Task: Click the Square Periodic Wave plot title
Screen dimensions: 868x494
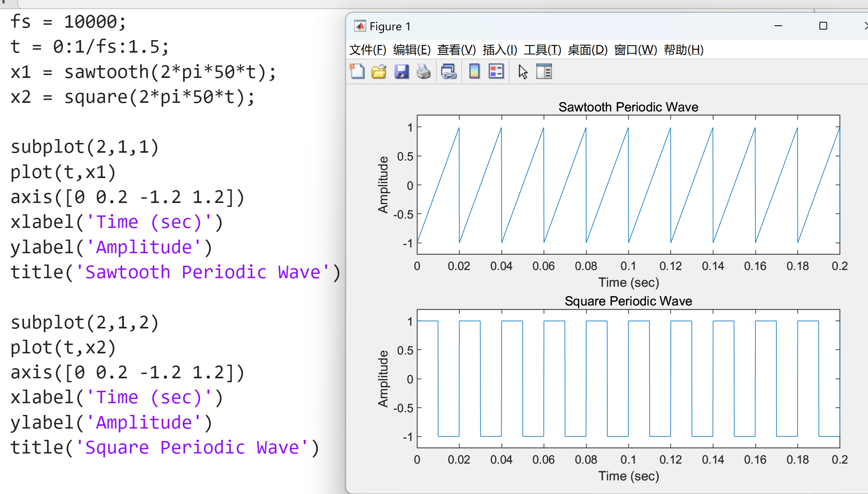Action: (628, 301)
